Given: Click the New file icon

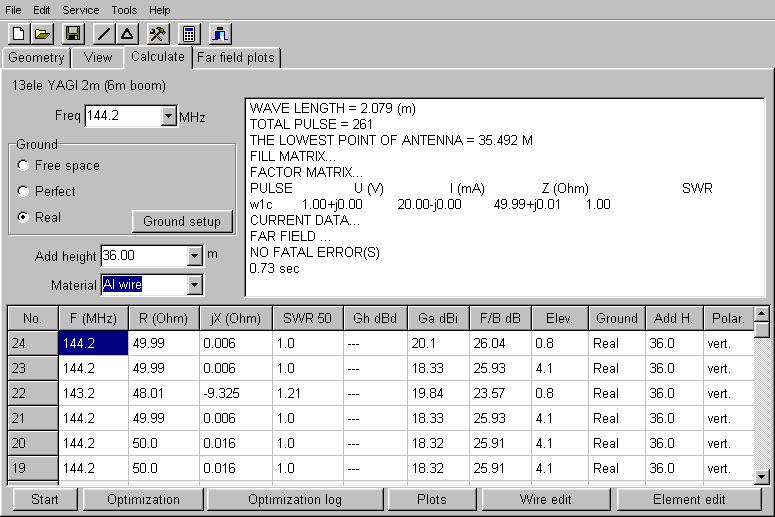Looking at the screenshot, I should [x=18, y=34].
